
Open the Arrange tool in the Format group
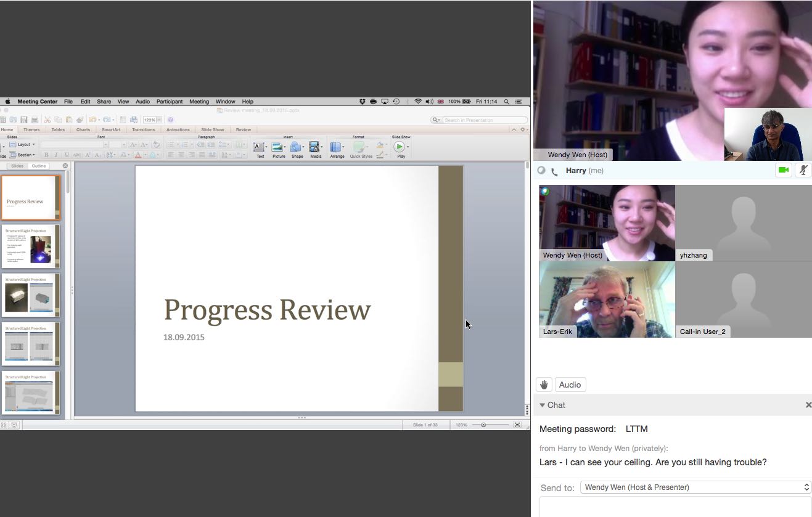(x=337, y=148)
